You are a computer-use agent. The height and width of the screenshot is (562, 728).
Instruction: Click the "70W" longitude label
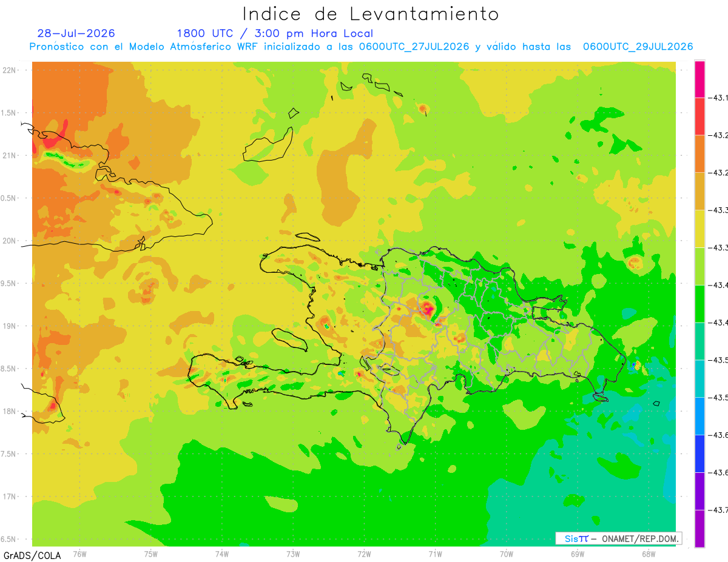[506, 554]
